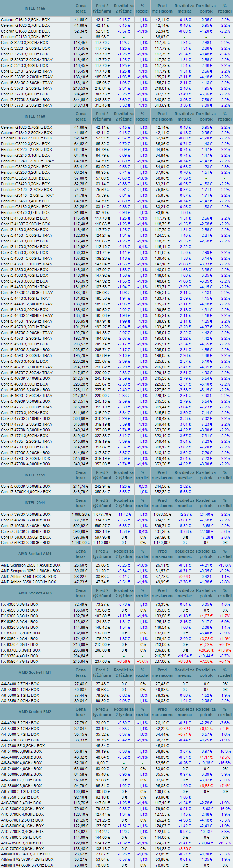Click the -30,04 € half-year difference cell
233x868 pixels.
pyautogui.click(x=206, y=843)
